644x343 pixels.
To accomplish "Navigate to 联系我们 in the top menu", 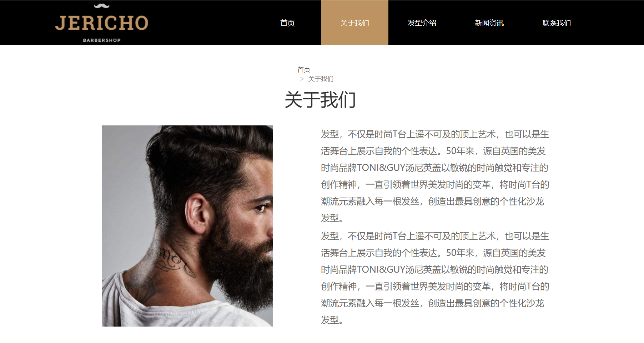I will [x=557, y=23].
